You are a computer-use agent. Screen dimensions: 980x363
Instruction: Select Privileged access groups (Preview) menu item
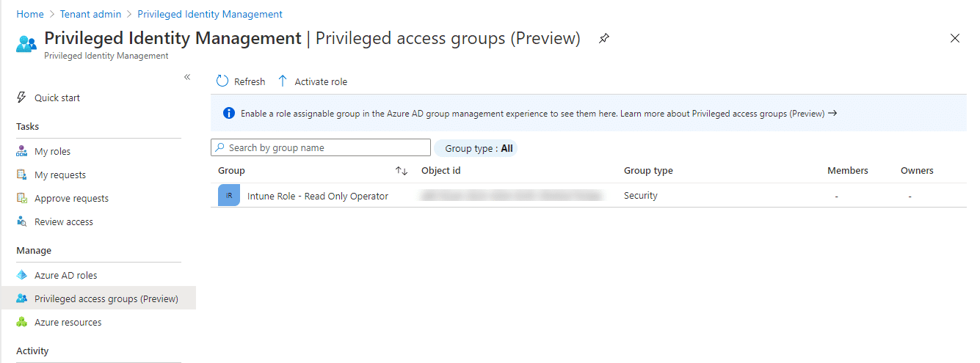click(x=106, y=299)
